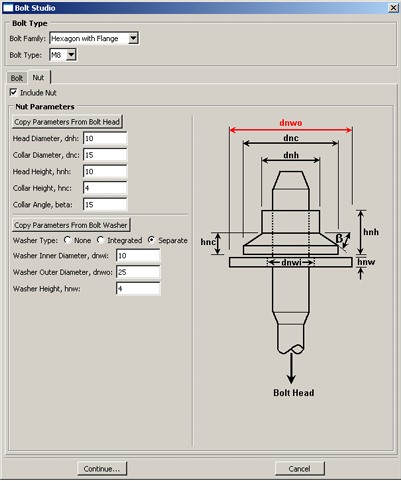The height and width of the screenshot is (481, 401).
Task: Click the Bolt Head label in diagram
Action: [294, 393]
